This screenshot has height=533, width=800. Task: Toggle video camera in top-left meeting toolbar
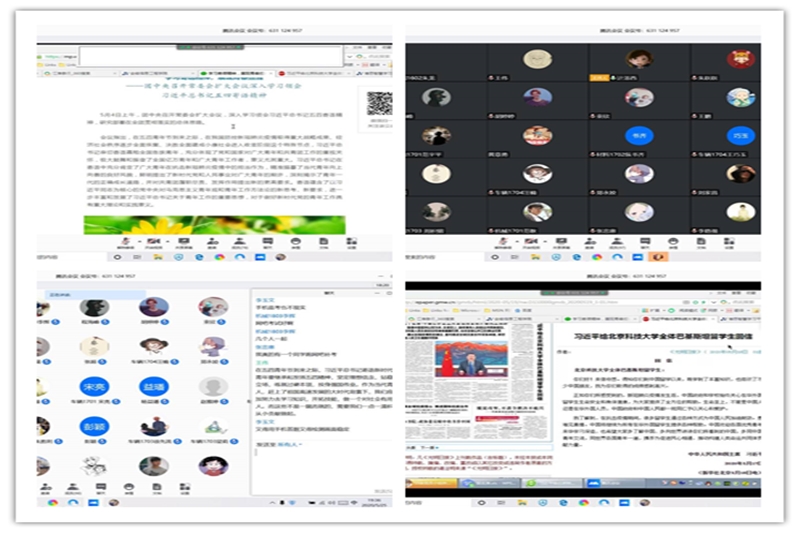coord(153,243)
